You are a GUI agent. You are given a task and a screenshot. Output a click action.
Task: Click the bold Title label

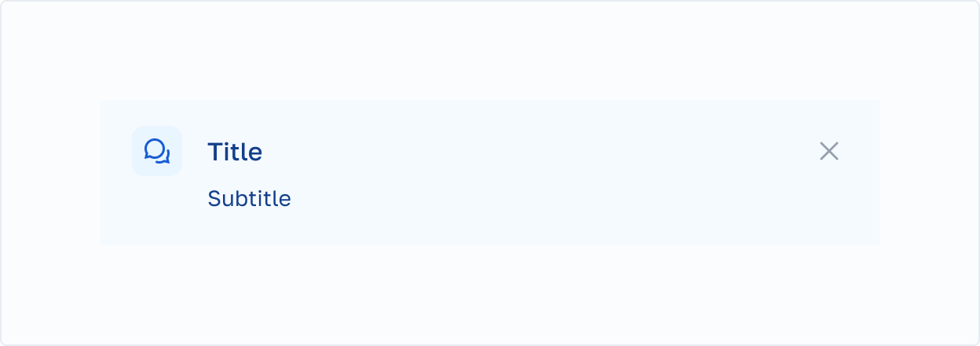235,152
